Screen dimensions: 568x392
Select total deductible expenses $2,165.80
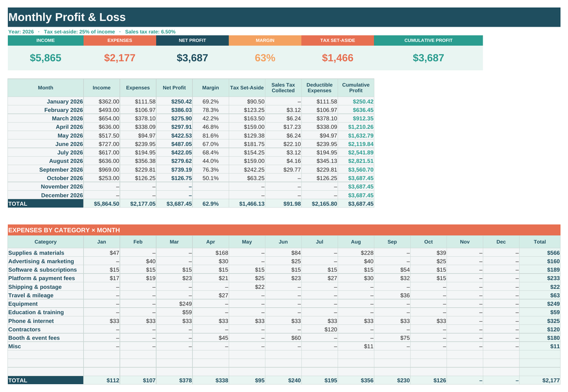pyautogui.click(x=319, y=203)
